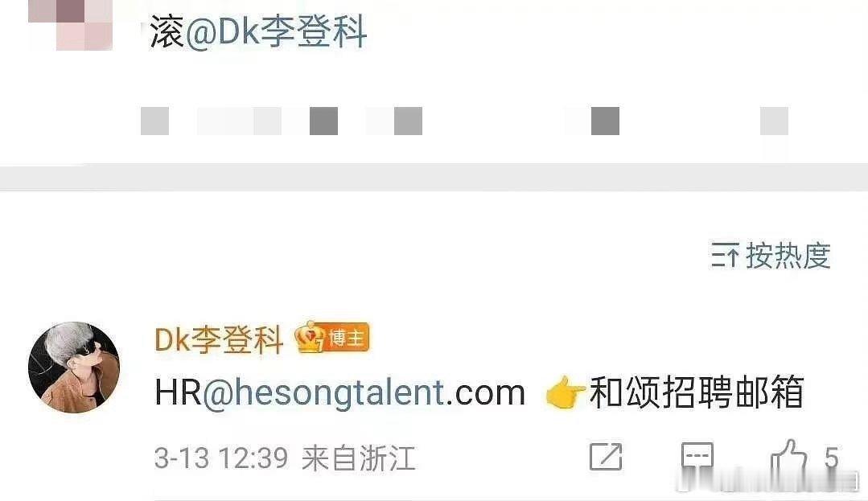The width and height of the screenshot is (868, 501).
Task: Open the Dk李登科 username on the comment
Action: (220, 339)
